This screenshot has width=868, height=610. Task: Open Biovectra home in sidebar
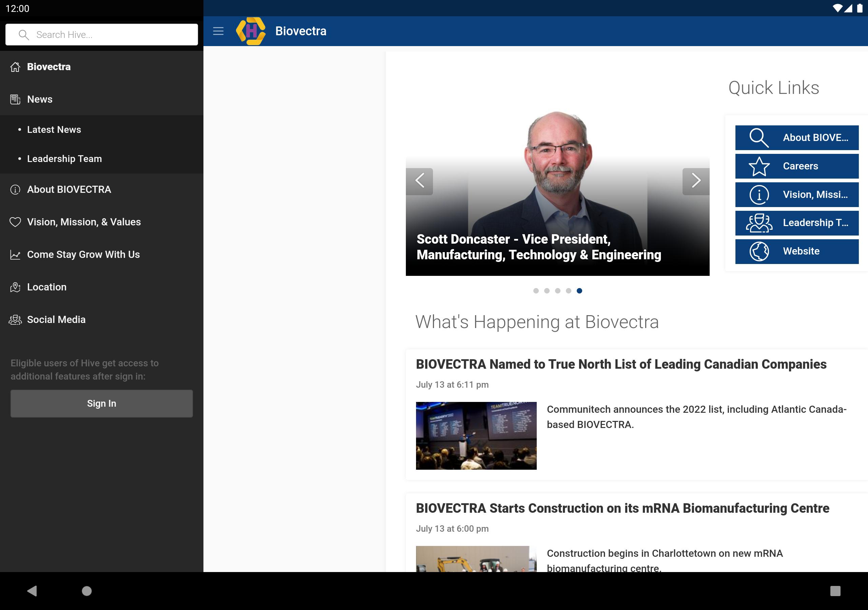click(102, 67)
